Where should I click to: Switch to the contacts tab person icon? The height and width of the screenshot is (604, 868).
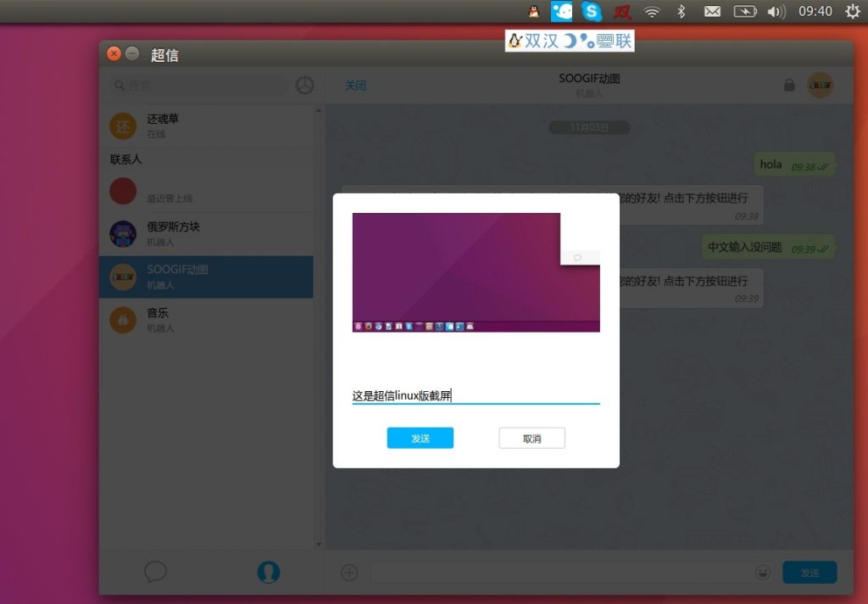click(x=268, y=571)
